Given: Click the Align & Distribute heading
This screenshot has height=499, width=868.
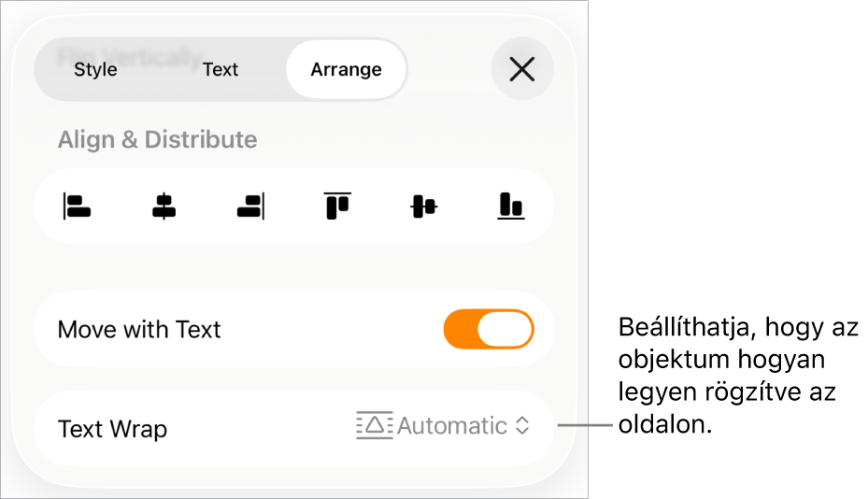Looking at the screenshot, I should pos(157,140).
